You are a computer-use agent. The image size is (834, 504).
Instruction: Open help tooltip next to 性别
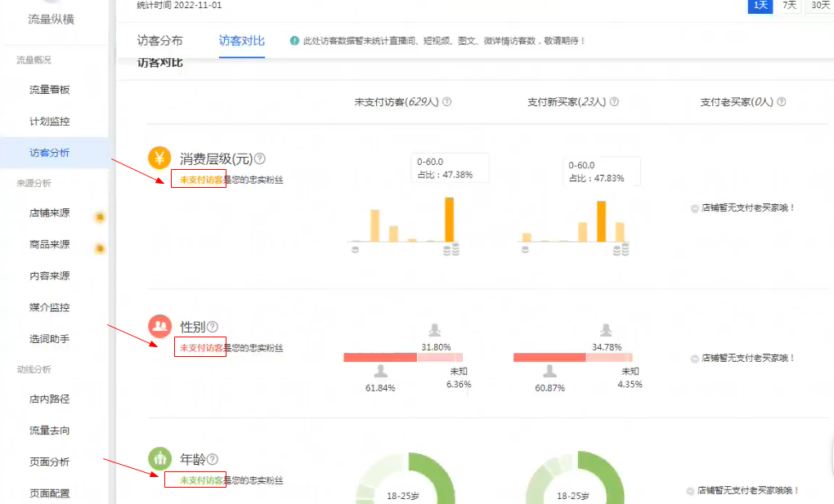point(213,327)
